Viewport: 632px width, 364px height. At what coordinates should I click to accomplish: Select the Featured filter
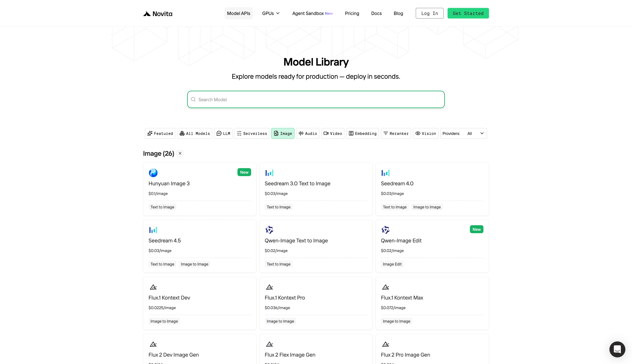pyautogui.click(x=160, y=134)
